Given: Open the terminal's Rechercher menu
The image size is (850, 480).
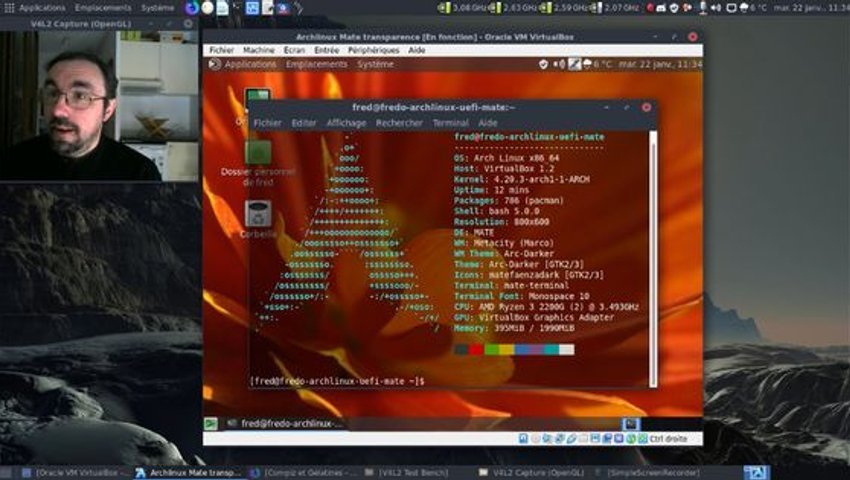Looking at the screenshot, I should [x=399, y=123].
